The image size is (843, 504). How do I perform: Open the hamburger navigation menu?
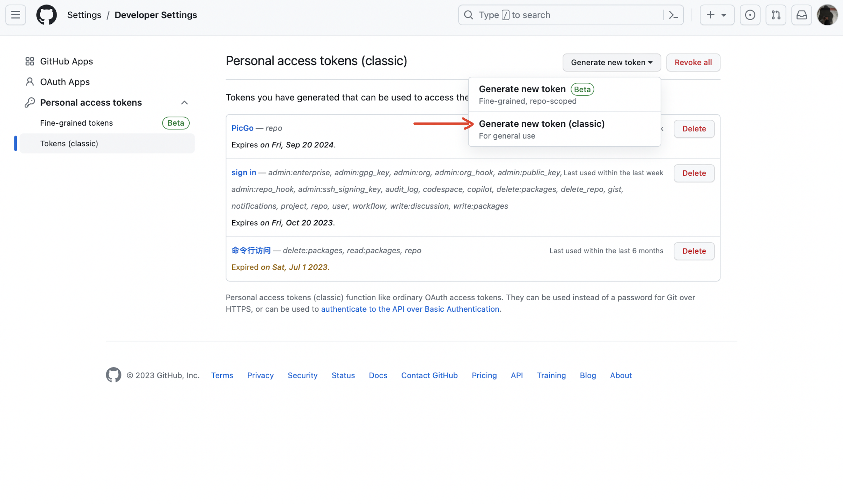[x=15, y=15]
